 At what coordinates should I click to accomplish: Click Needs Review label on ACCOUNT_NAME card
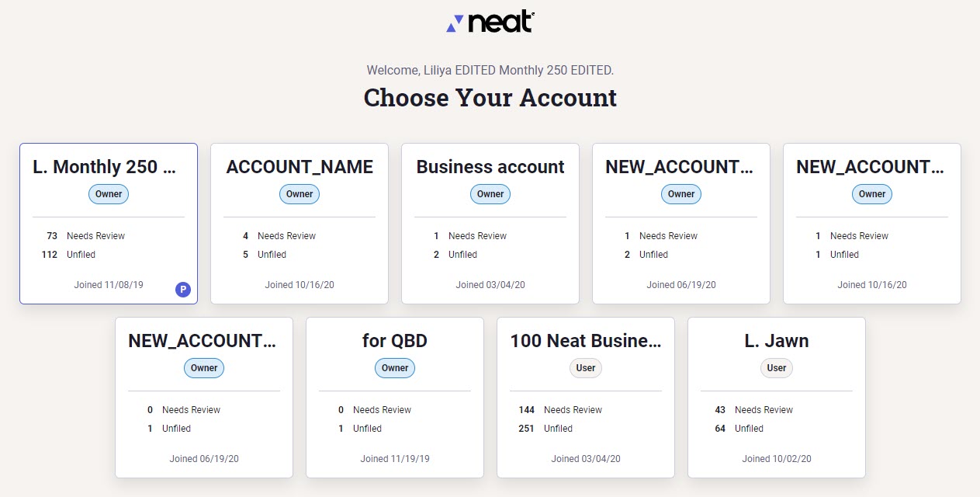click(286, 236)
